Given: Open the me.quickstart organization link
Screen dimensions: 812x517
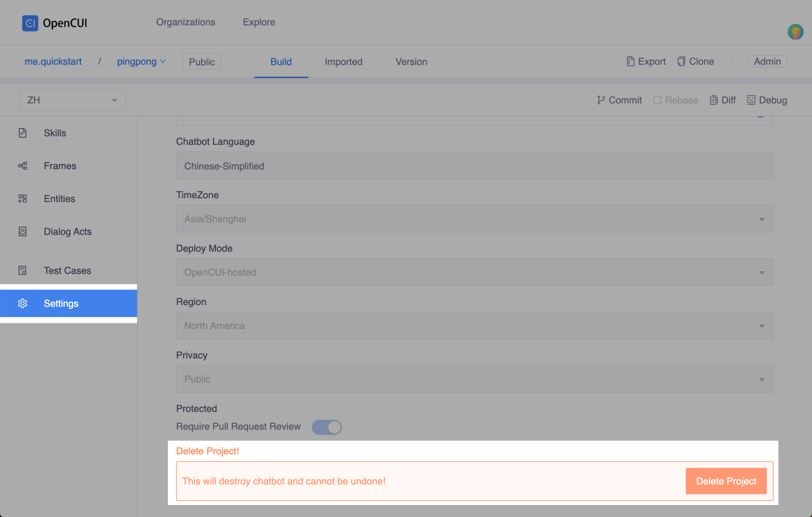Looking at the screenshot, I should pyautogui.click(x=53, y=62).
